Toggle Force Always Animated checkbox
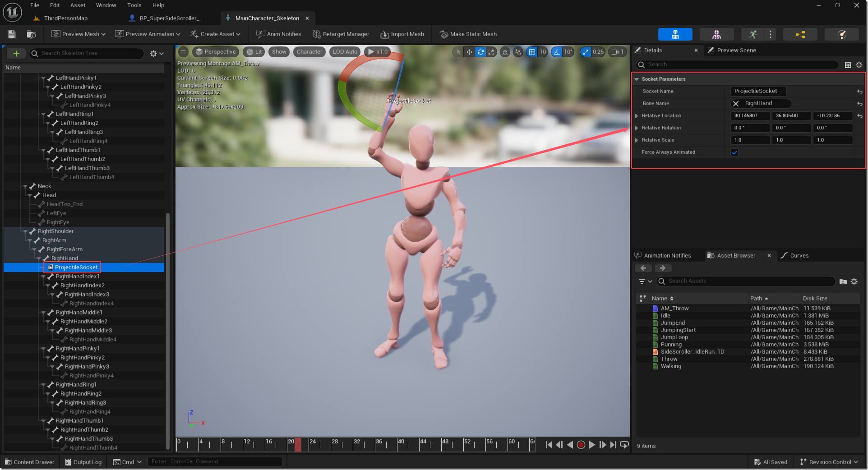The image size is (868, 470). (734, 152)
